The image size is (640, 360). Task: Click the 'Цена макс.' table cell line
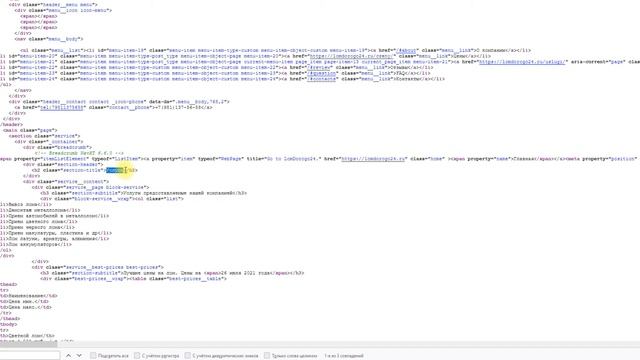pos(26,307)
